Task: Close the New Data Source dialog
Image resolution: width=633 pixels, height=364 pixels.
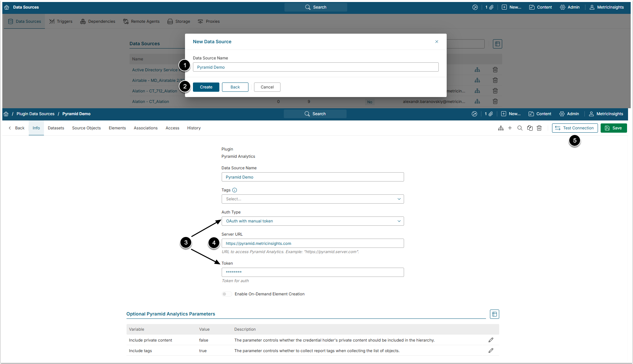Action: [437, 42]
